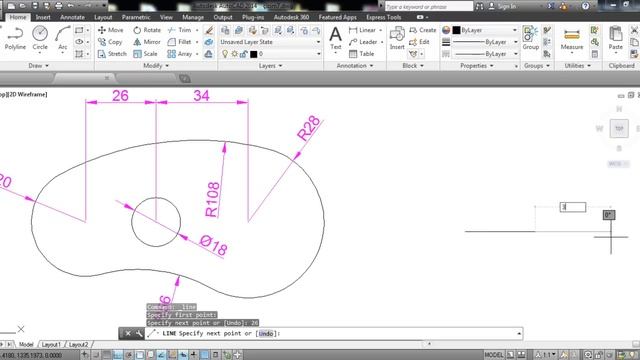
Task: Open the Help question mark icon
Action: [x=585, y=6]
